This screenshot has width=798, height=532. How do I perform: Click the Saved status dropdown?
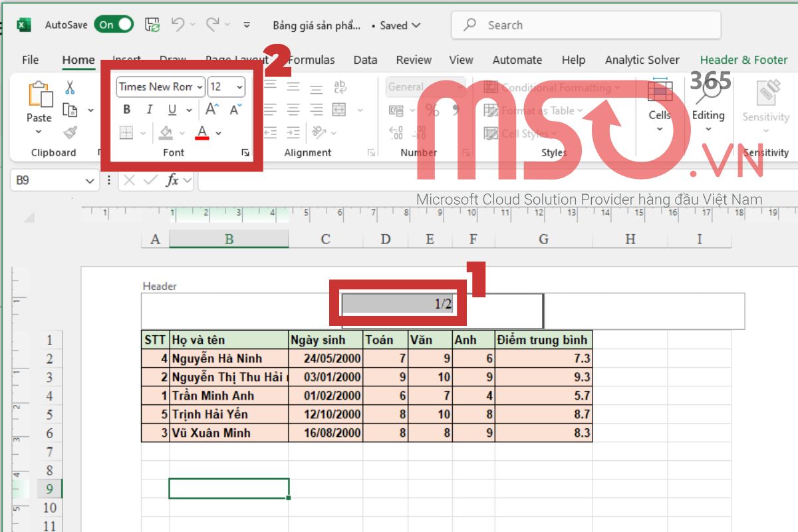coord(400,25)
